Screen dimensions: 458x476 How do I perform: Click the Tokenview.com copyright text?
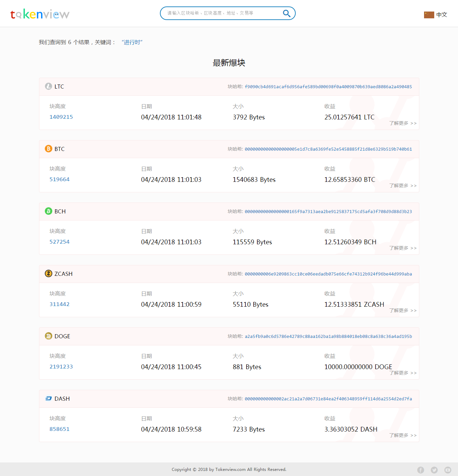[x=229, y=470]
